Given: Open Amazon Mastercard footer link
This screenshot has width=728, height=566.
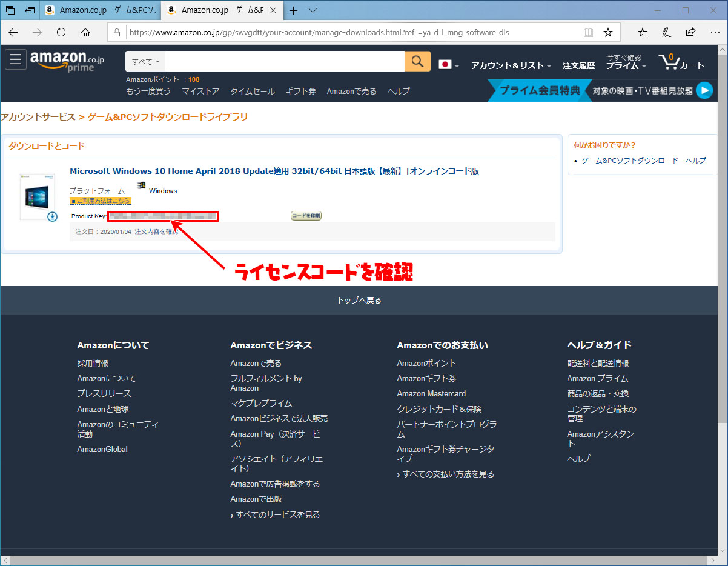Looking at the screenshot, I should pos(431,393).
